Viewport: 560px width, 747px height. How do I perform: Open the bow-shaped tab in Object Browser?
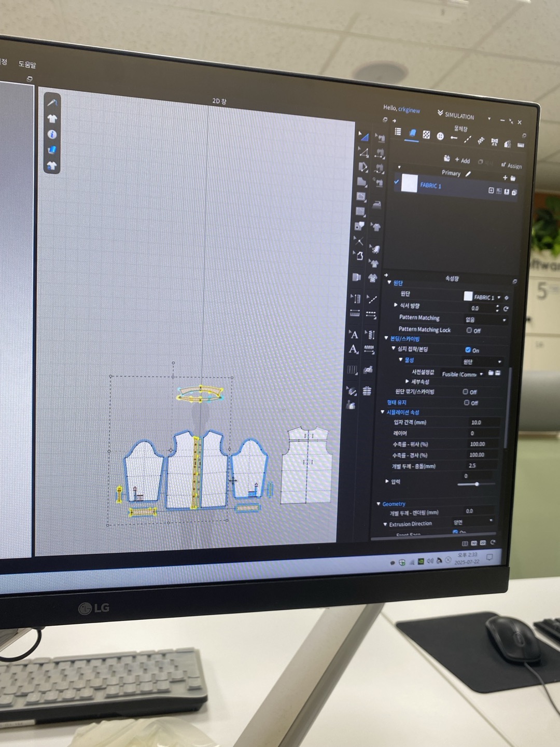pos(494,142)
